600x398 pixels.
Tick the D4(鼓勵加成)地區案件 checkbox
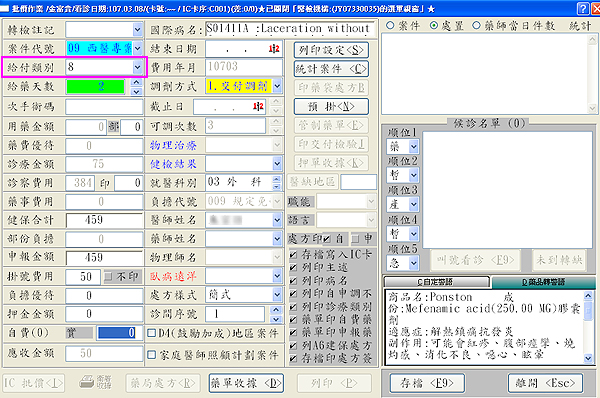(152, 333)
